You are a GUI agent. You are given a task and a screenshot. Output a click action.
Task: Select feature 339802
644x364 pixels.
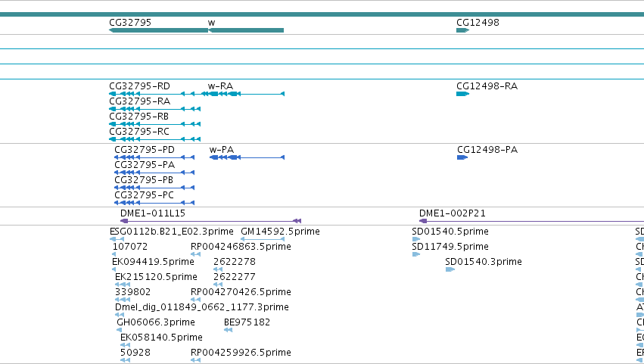point(132,293)
